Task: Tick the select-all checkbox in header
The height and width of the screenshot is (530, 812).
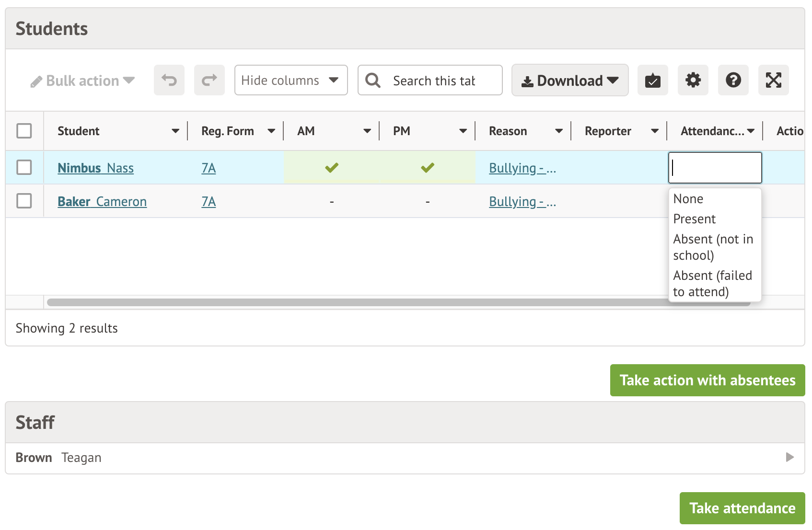Action: pos(24,131)
